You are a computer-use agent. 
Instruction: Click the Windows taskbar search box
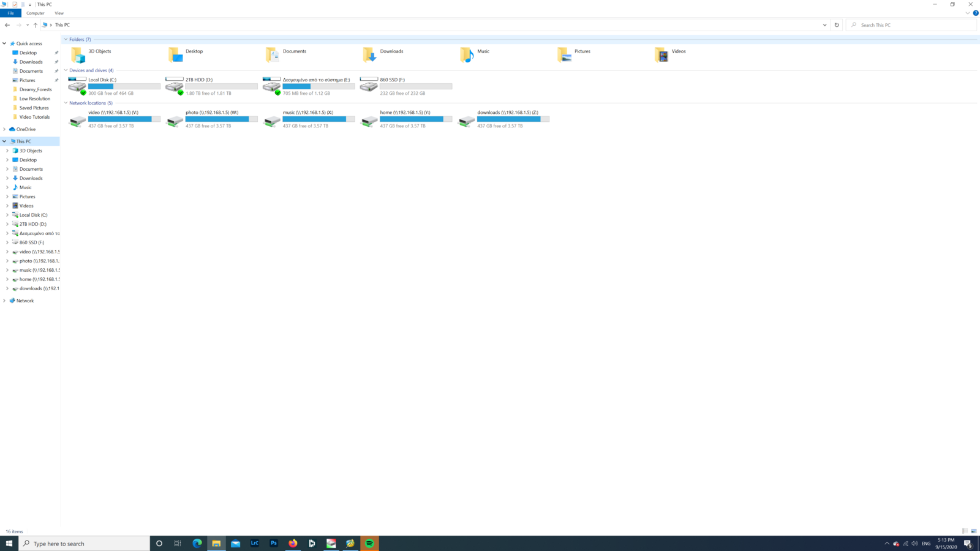85,543
